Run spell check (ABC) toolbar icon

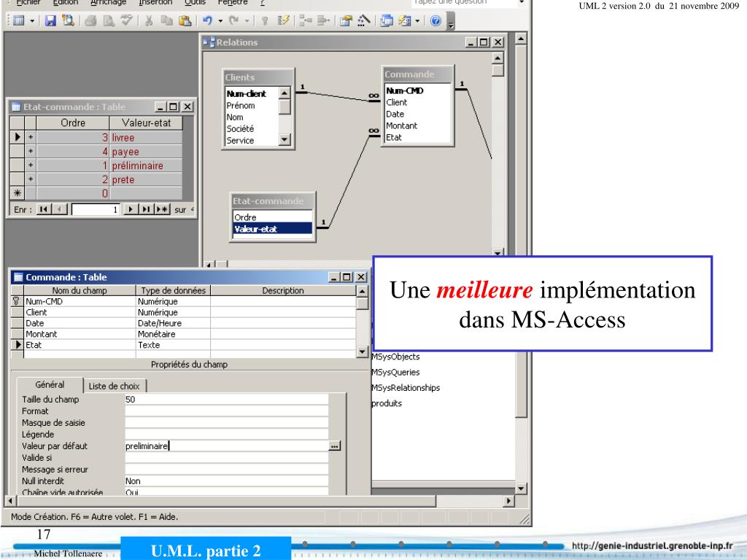pos(127,21)
